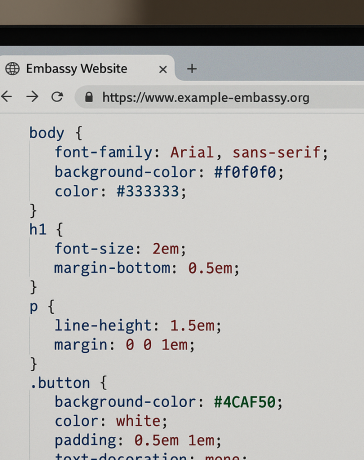Click the globe favicon on the tab
The image size is (364, 460).
tap(12, 69)
